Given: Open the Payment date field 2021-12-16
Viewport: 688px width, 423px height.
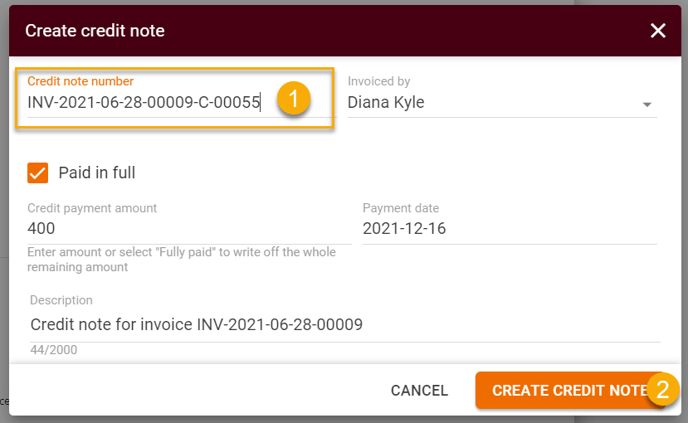Looking at the screenshot, I should coord(509,229).
